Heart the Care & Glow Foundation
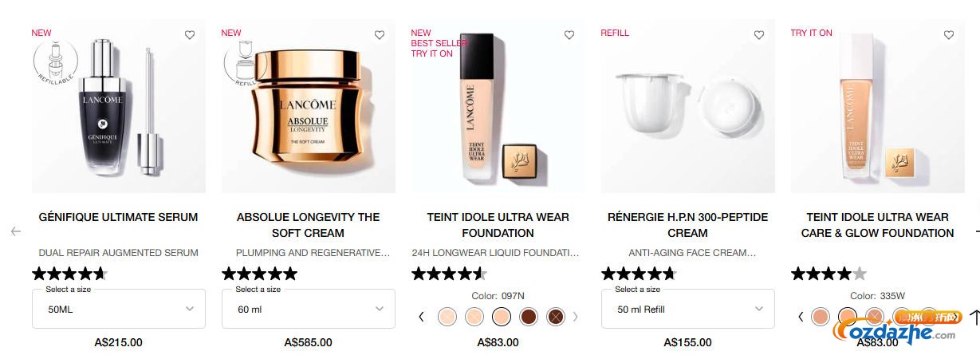The image size is (980, 355). click(949, 35)
